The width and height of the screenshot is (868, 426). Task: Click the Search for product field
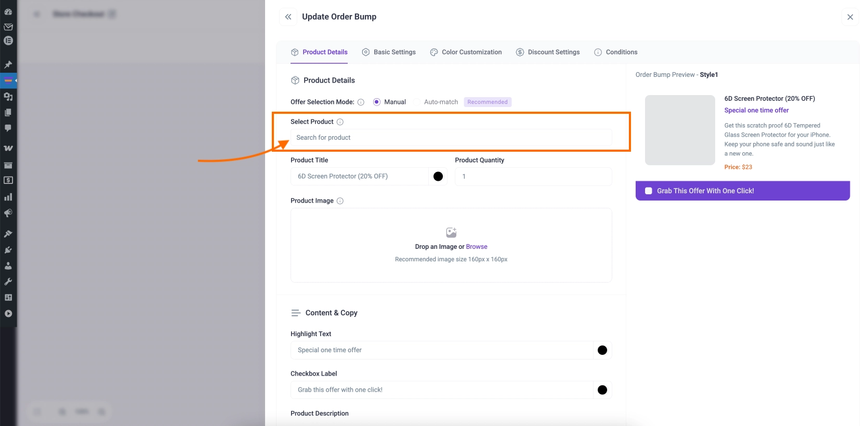(451, 138)
